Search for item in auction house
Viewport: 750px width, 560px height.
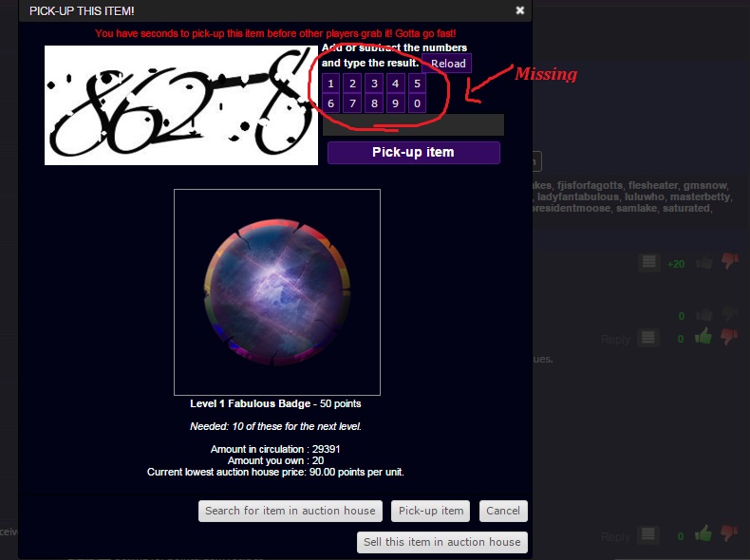coord(291,511)
